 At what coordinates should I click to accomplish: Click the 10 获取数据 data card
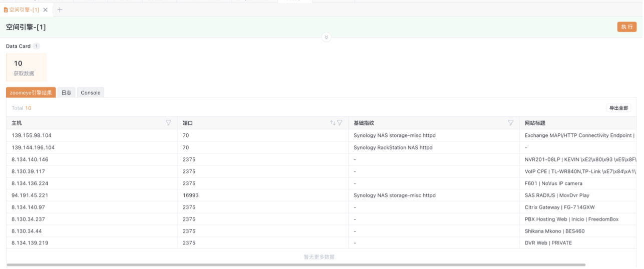point(26,68)
